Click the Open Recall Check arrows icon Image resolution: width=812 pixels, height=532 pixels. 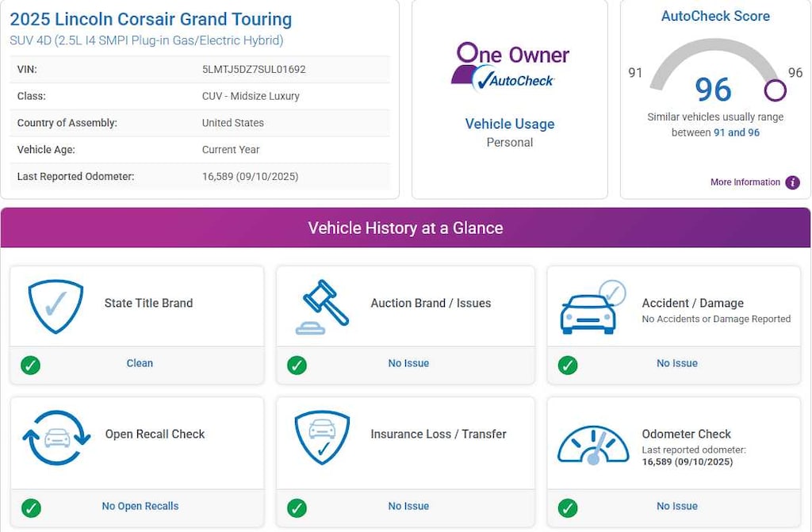[57, 438]
